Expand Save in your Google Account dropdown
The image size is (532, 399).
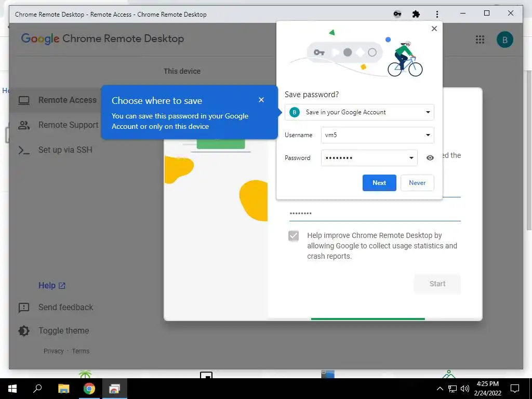tap(360, 112)
